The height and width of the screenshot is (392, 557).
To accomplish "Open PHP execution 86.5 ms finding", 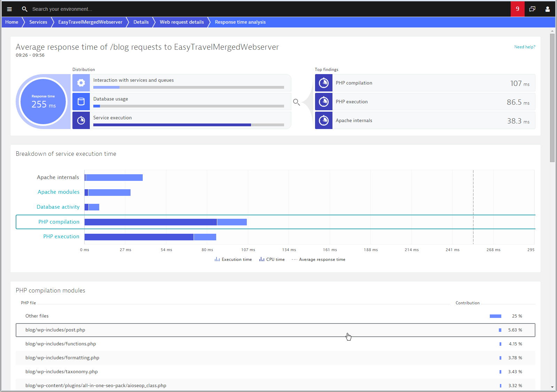I will click(425, 102).
